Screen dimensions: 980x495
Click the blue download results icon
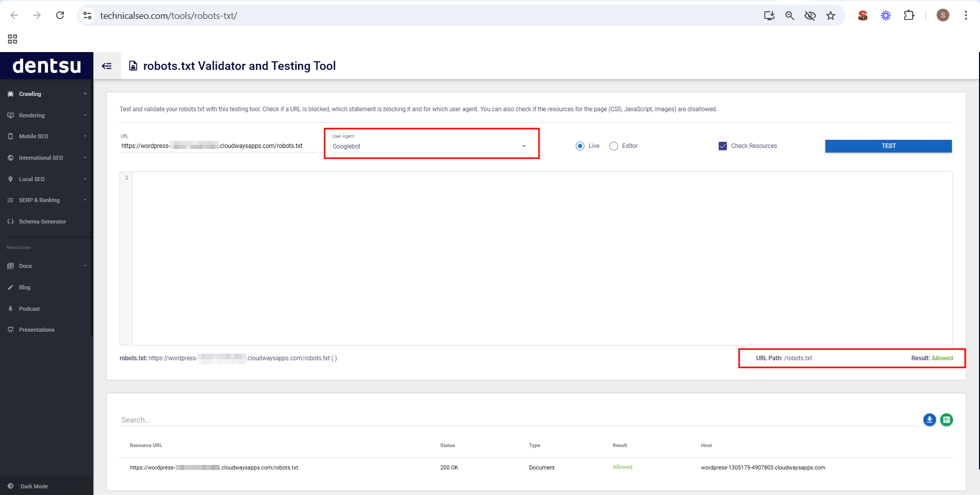tap(929, 419)
